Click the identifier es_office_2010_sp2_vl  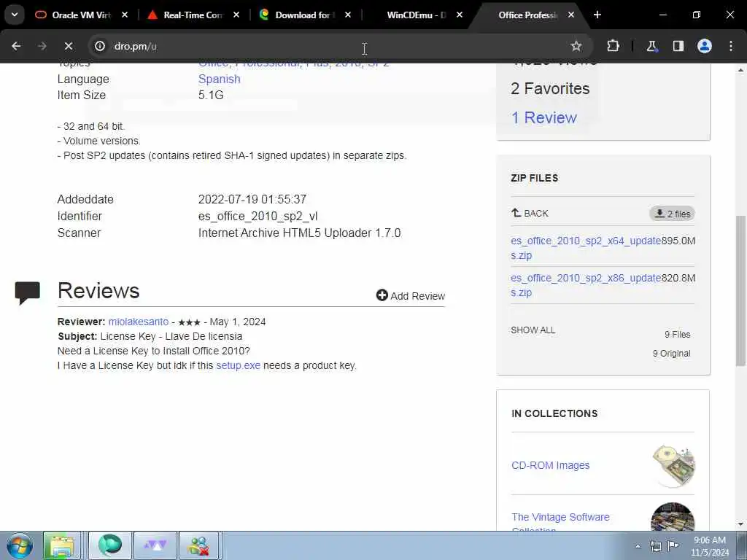pos(258,216)
